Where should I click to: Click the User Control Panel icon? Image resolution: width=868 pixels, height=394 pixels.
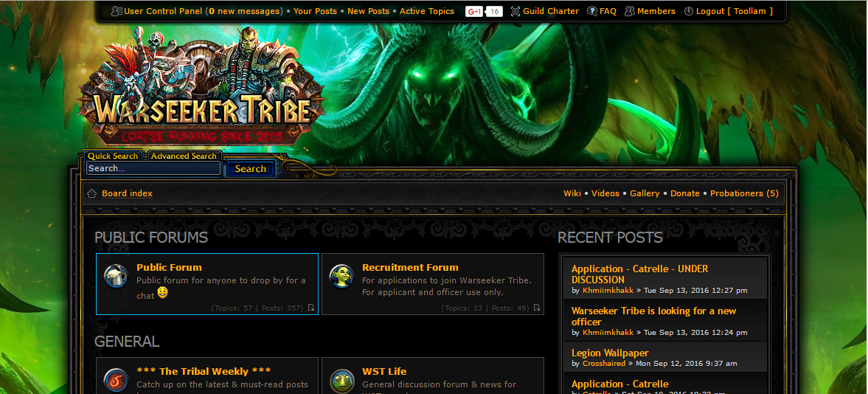pos(117,11)
